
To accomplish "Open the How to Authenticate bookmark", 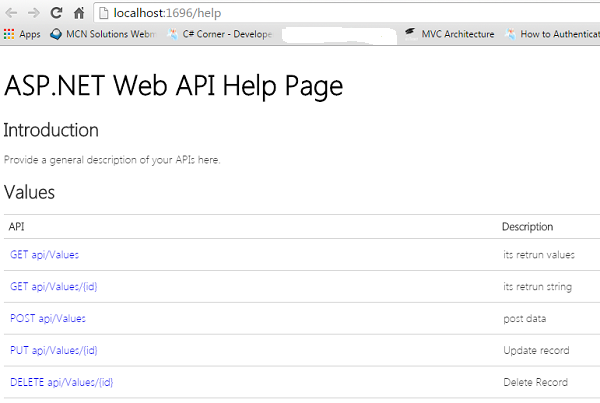I will click(x=551, y=34).
